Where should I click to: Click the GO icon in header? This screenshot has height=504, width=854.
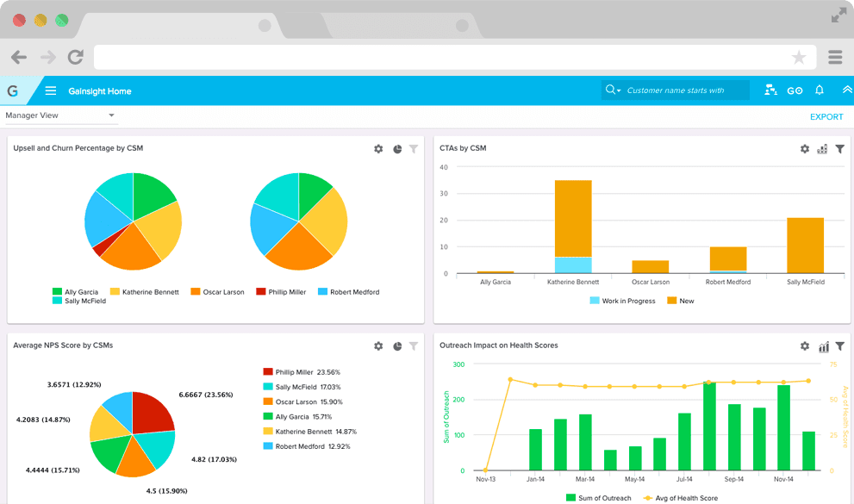[x=795, y=90]
